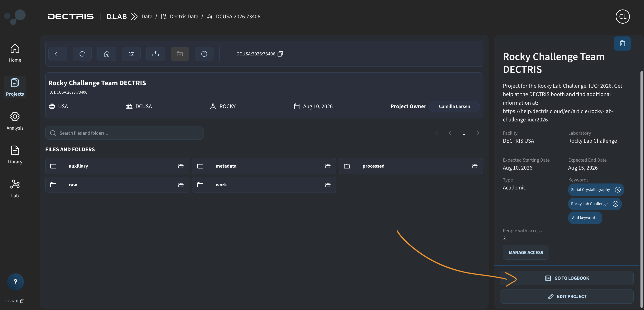
Task: Click the Expected End Date value Aug 15, 2026
Action: coord(583,168)
